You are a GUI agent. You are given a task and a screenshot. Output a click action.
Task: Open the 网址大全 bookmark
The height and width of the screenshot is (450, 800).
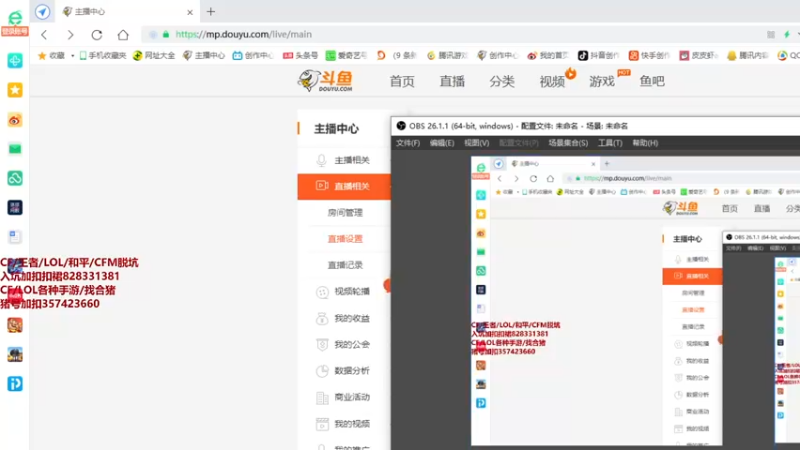pos(154,56)
